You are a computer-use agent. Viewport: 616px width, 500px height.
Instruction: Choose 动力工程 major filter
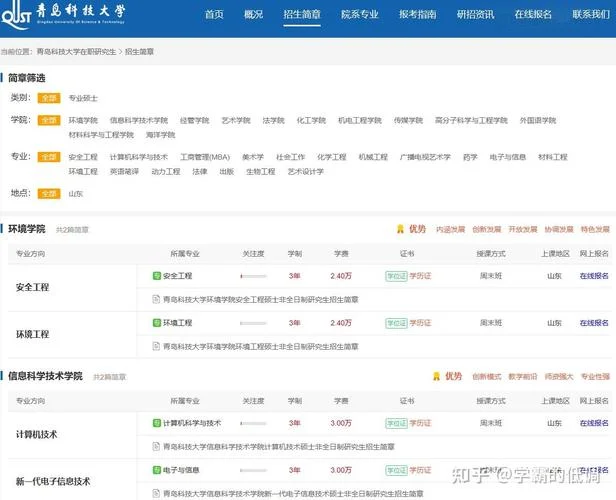point(166,172)
